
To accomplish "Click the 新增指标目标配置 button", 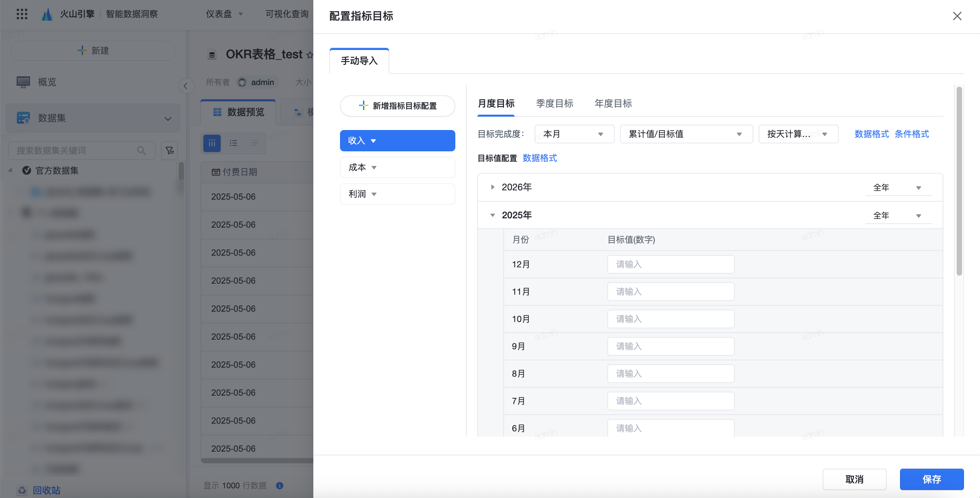I will pos(397,106).
